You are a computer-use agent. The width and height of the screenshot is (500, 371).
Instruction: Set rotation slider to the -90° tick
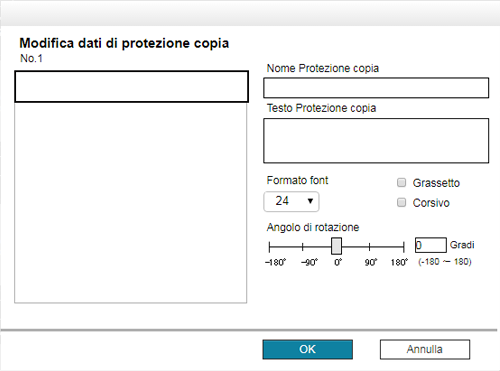303,247
